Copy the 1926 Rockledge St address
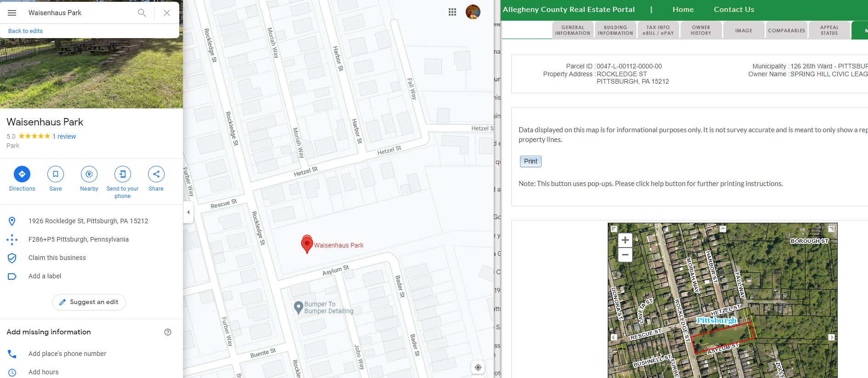 click(88, 221)
